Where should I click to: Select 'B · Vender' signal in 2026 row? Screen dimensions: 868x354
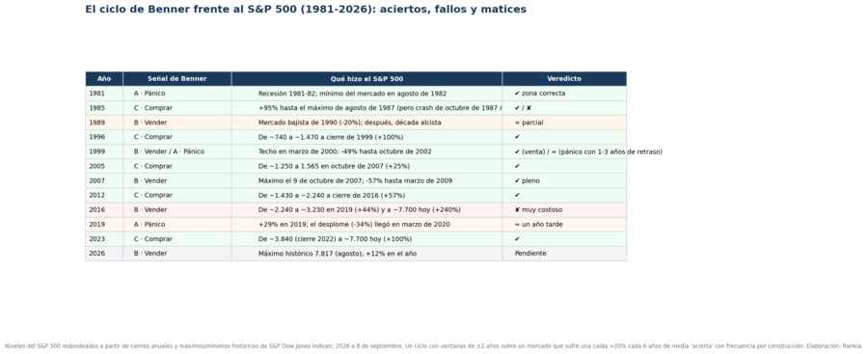click(177, 253)
